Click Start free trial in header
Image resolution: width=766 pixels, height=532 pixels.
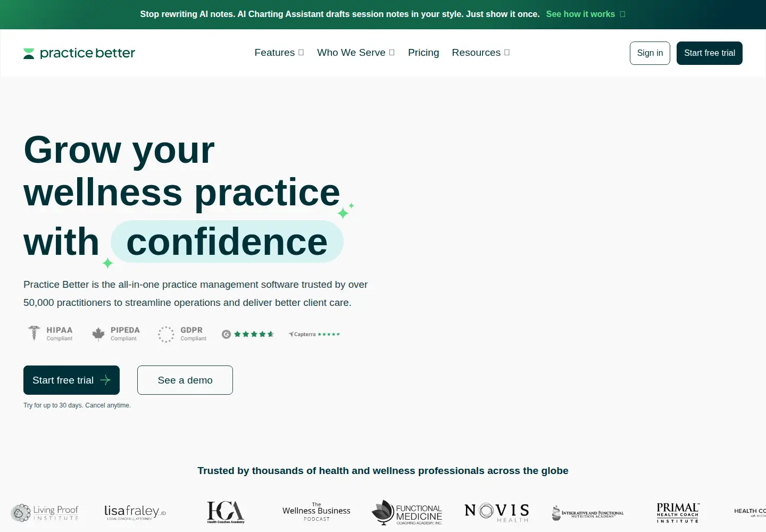pyautogui.click(x=710, y=53)
